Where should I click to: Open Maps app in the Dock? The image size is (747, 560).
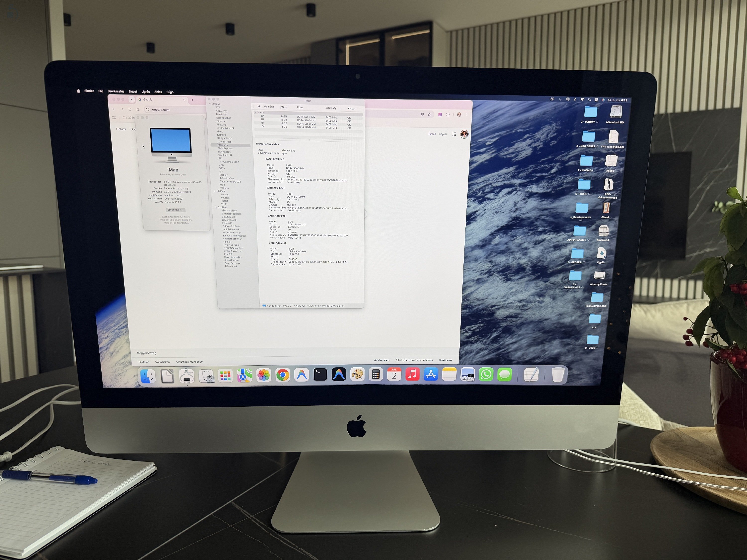245,375
